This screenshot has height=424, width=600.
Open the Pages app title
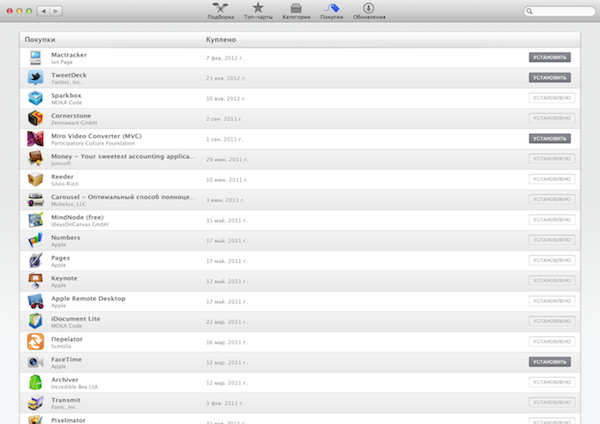click(60, 258)
